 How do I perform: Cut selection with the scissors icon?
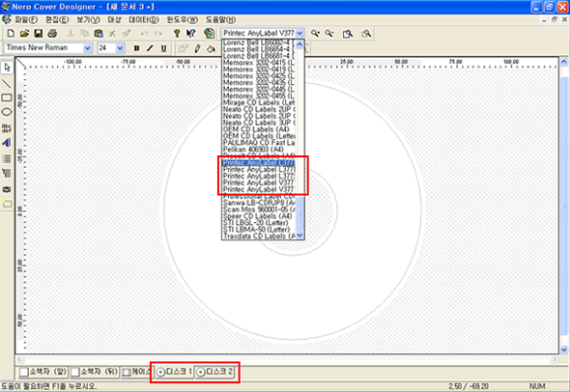tap(71, 34)
